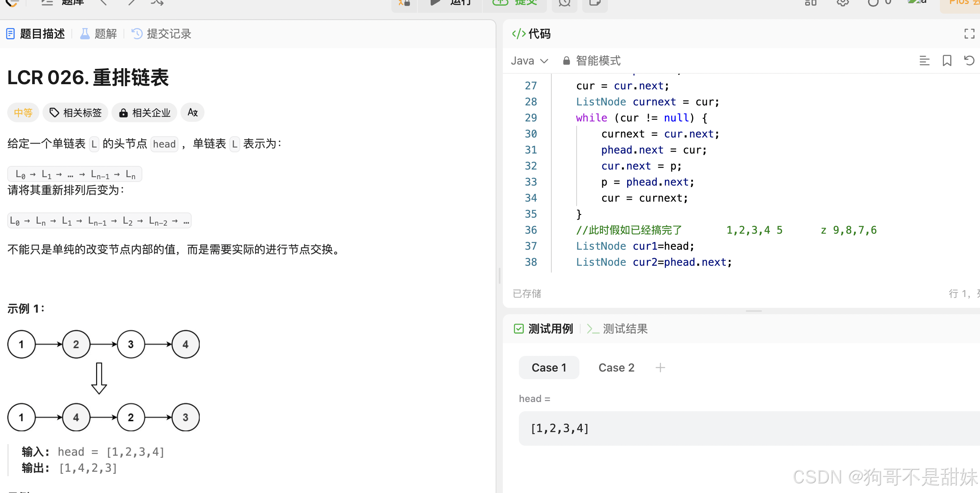Click the timer clock icon
980x493 pixels.
pyautogui.click(x=564, y=4)
